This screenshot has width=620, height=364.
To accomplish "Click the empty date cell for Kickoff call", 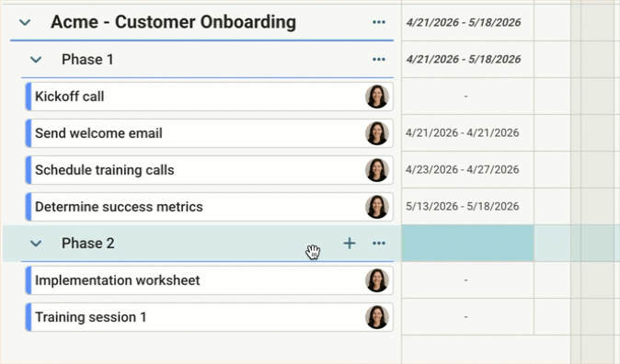I will 468,96.
